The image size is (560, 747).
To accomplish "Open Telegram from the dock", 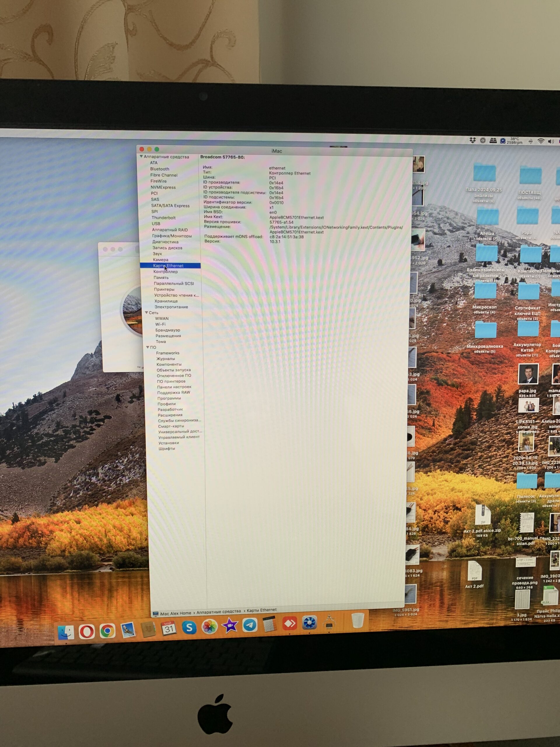I will point(250,625).
